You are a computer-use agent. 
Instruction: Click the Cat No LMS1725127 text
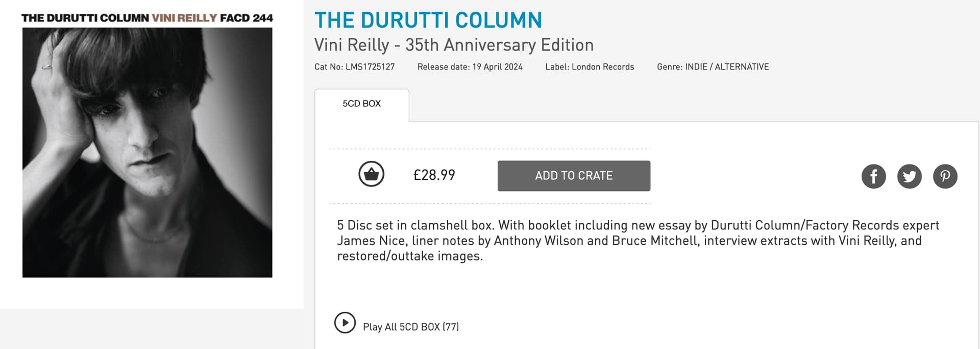[354, 67]
